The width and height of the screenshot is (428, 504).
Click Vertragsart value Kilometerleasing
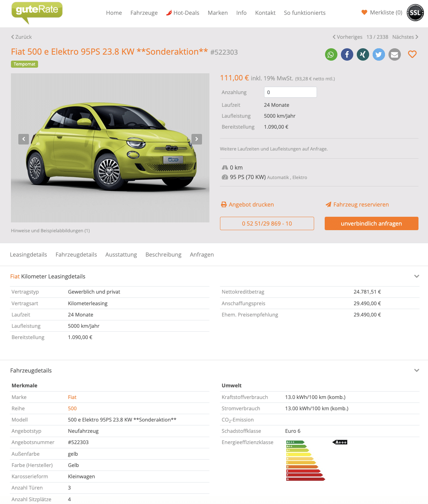pyautogui.click(x=88, y=303)
